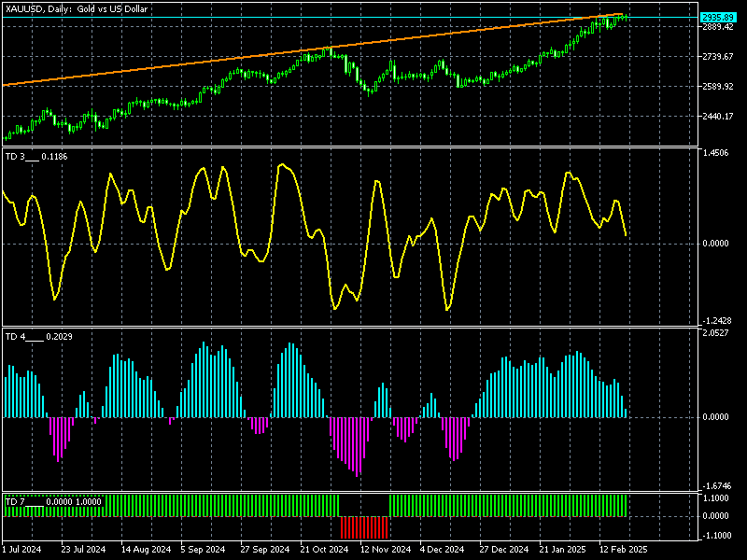This screenshot has height=560, width=747.
Task: Click the -1.2428 scale value
Action: [x=716, y=321]
